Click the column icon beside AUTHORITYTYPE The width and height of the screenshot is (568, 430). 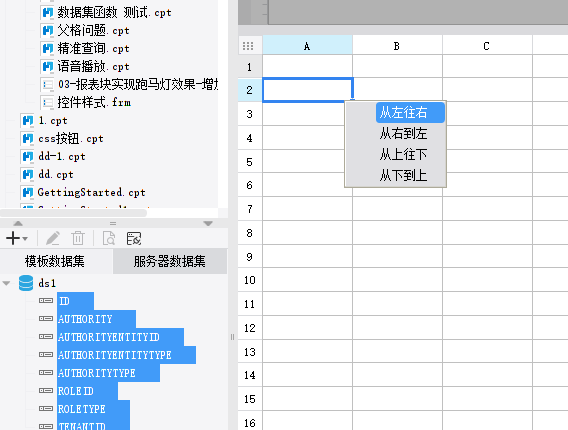pyautogui.click(x=46, y=372)
